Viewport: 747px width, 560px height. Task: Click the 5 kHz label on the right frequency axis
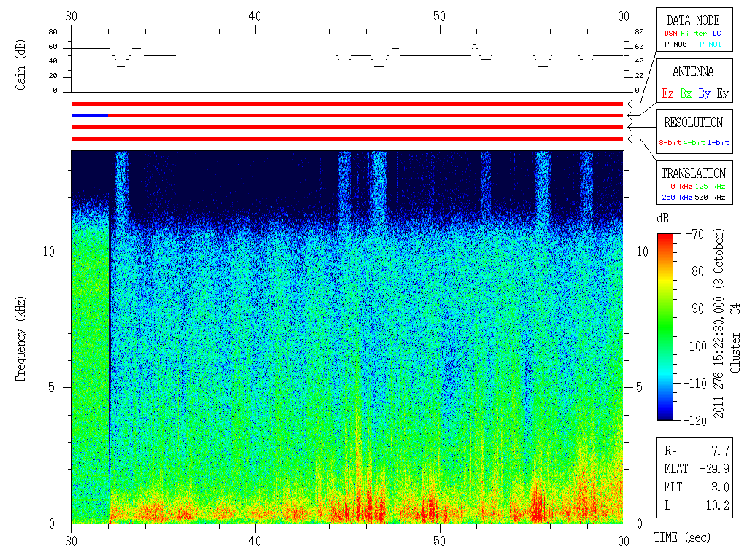639,388
